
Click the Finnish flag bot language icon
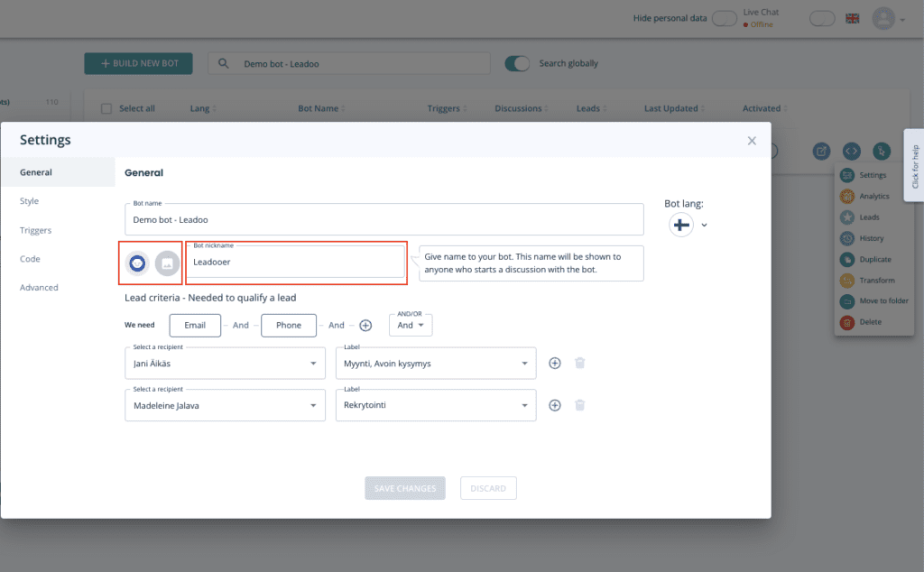(681, 225)
